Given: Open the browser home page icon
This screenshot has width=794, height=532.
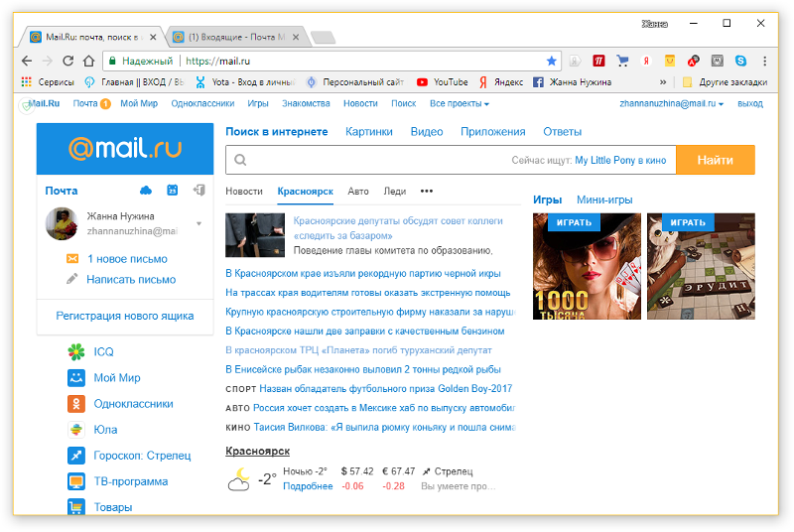Looking at the screenshot, I should [88, 62].
